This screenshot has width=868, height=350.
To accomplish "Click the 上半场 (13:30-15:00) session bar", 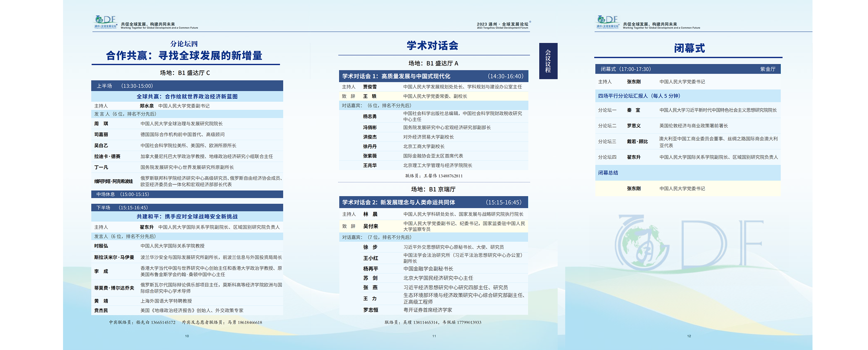I will (x=187, y=86).
